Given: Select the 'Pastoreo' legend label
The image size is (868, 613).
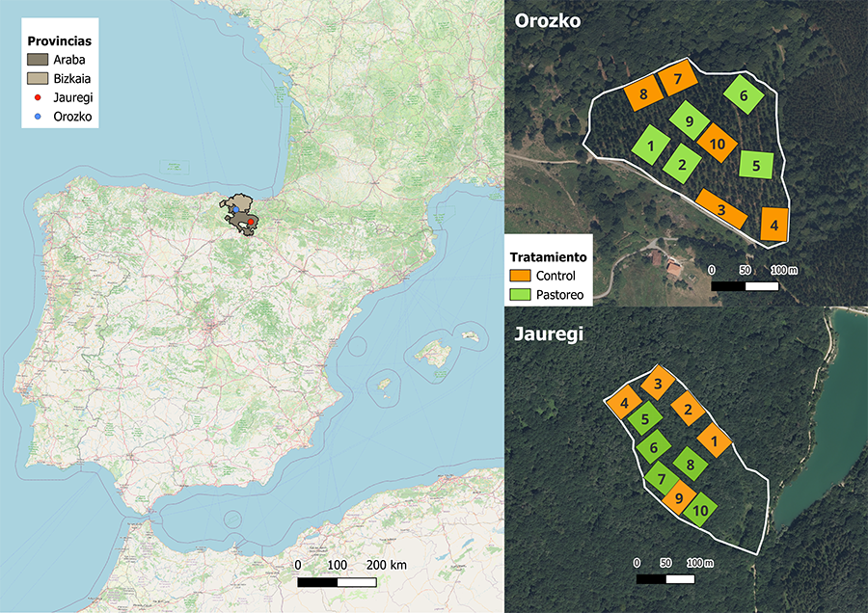Looking at the screenshot, I should (559, 294).
